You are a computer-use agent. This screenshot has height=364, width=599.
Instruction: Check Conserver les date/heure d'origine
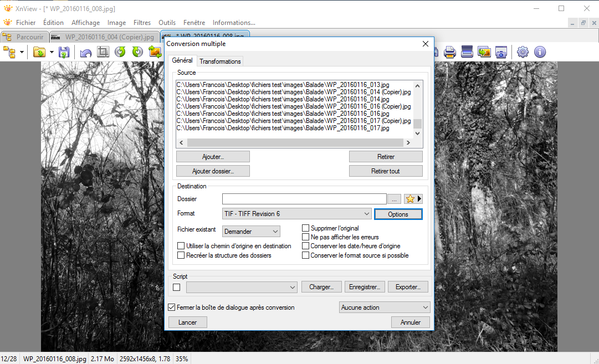pos(305,245)
